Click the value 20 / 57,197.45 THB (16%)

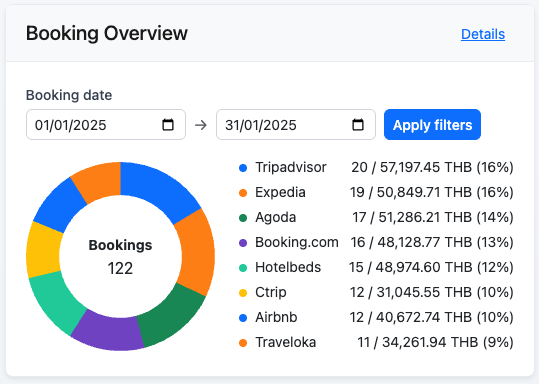click(x=432, y=167)
